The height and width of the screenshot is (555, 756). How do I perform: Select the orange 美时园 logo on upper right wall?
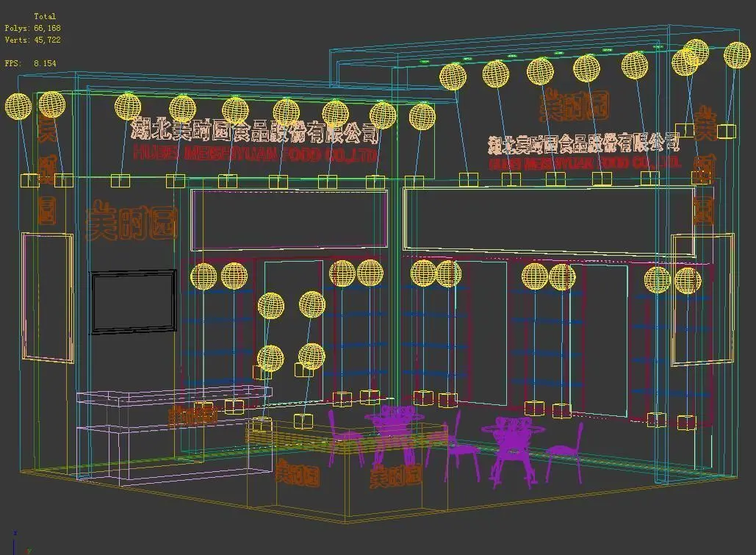coord(574,106)
